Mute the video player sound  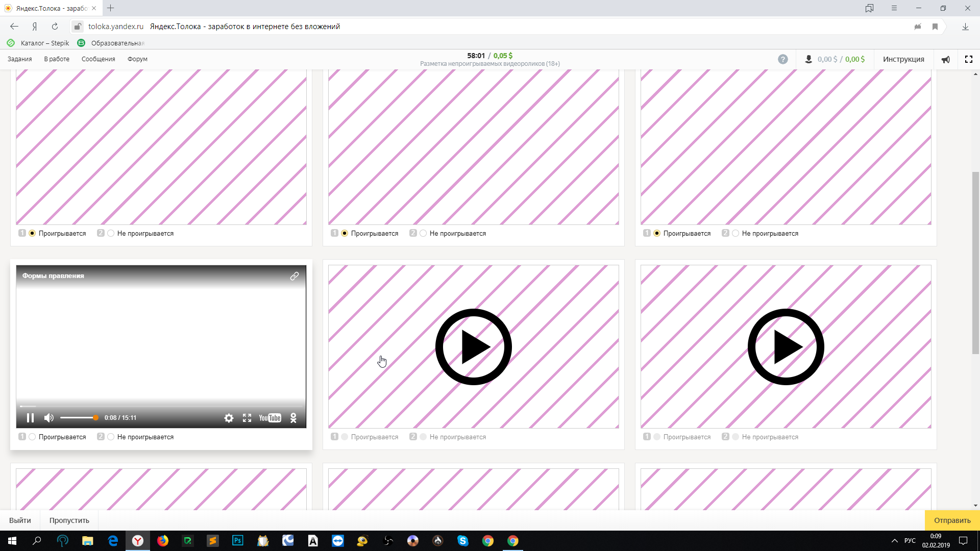[49, 418]
